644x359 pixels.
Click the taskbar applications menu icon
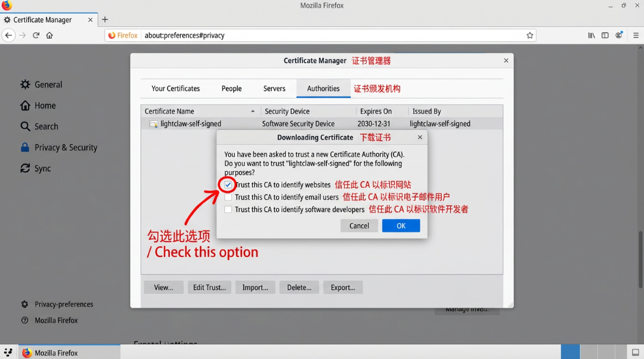point(8,352)
